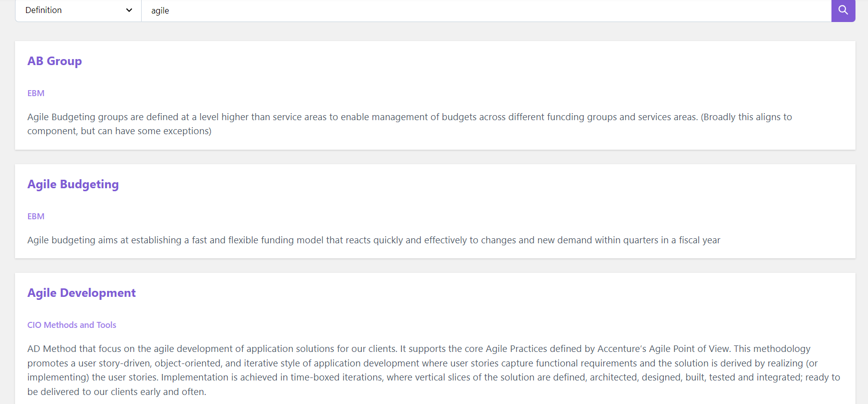Image resolution: width=868 pixels, height=404 pixels.
Task: Click the text 'component, but can have some exceptions)'
Action: pos(119,131)
